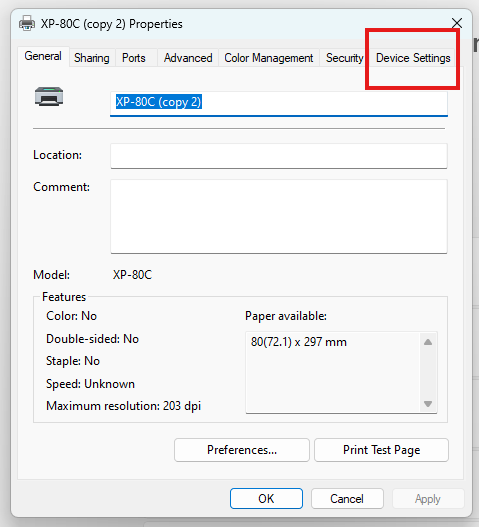
Task: Close the XP-80C Properties dialog with X
Action: pos(457,23)
